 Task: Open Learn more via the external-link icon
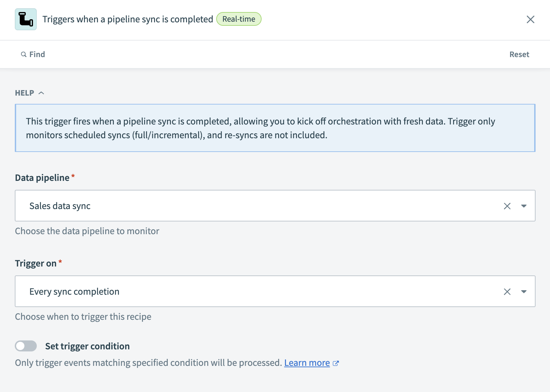pyautogui.click(x=336, y=362)
